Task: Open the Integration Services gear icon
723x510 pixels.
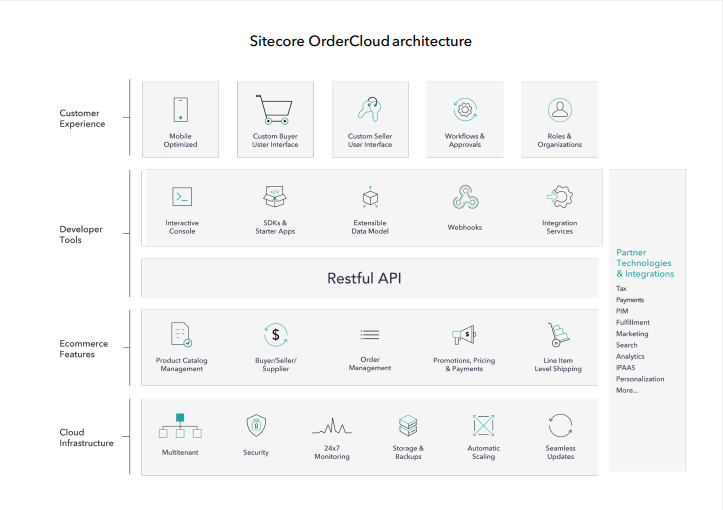Action: pyautogui.click(x=560, y=197)
